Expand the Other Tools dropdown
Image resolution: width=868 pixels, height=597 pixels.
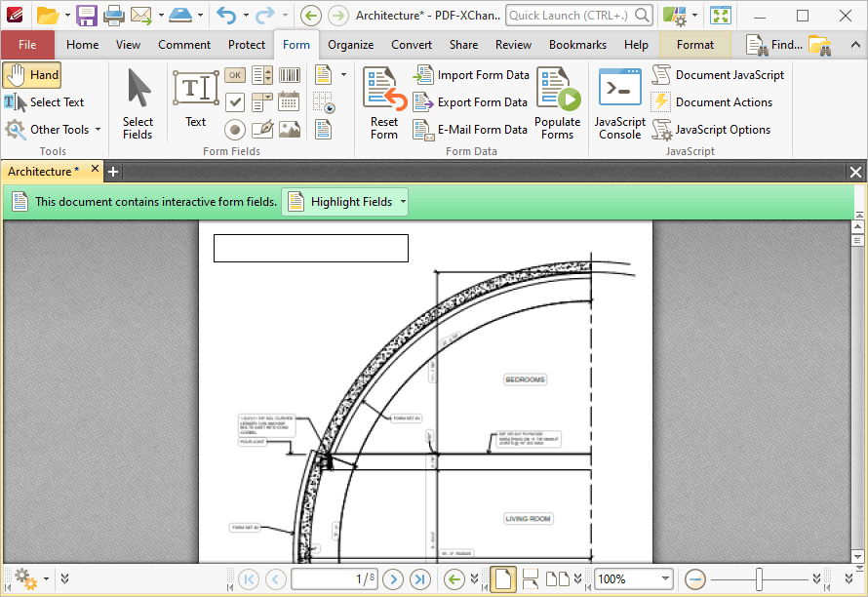(x=98, y=130)
